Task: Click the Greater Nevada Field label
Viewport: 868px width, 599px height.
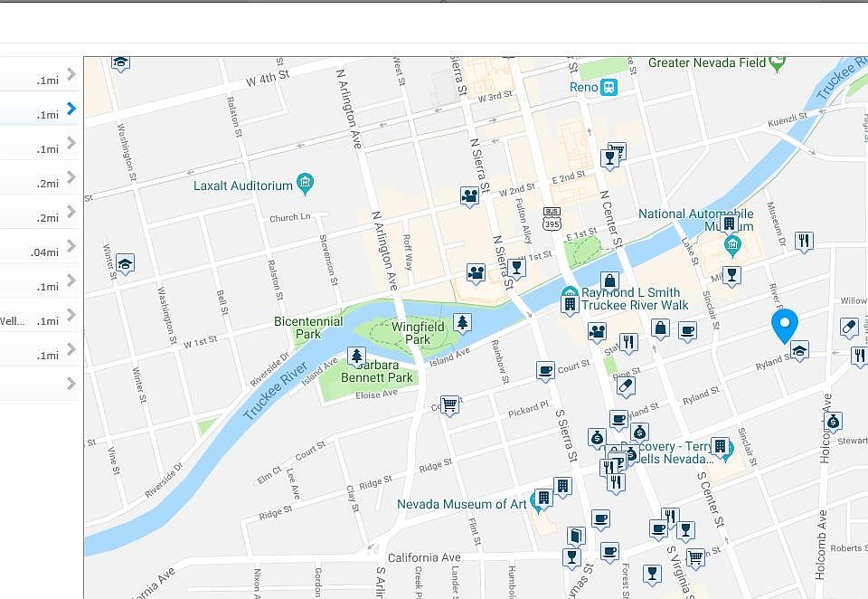Action: click(x=707, y=62)
